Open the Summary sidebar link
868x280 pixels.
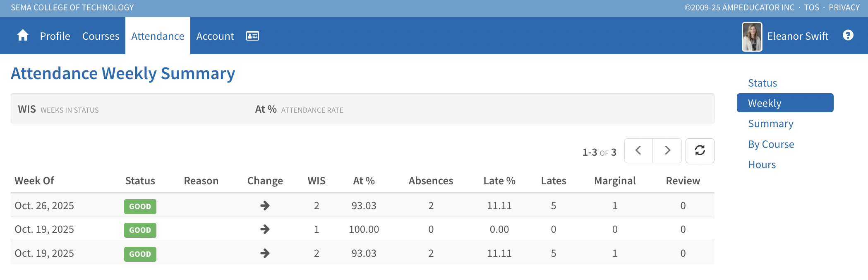point(770,123)
